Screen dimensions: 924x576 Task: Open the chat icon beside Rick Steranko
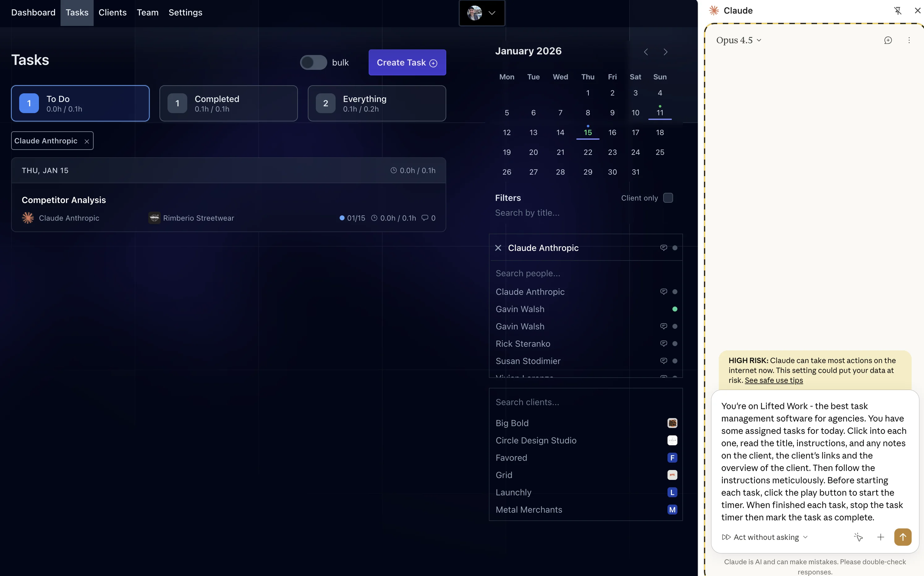click(663, 344)
